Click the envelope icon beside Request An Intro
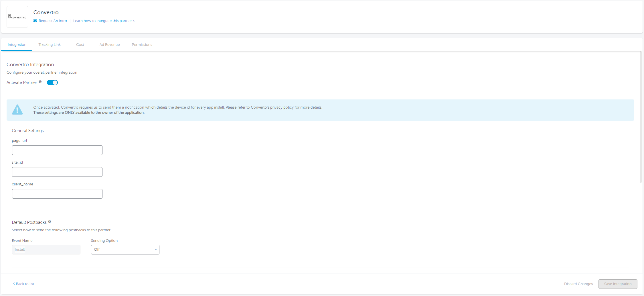This screenshot has width=644, height=296. point(35,21)
